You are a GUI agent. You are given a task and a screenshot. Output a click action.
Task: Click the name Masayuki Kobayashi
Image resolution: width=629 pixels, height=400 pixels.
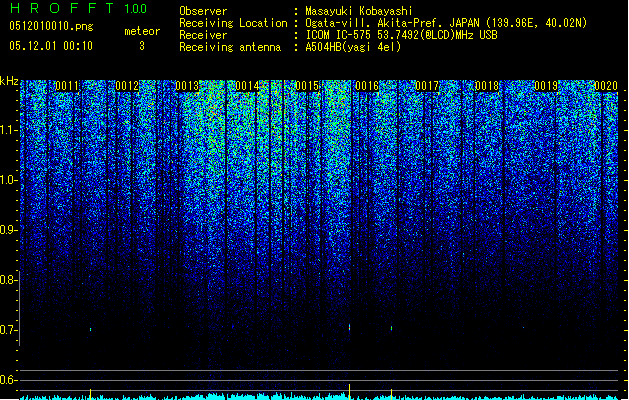tap(359, 11)
